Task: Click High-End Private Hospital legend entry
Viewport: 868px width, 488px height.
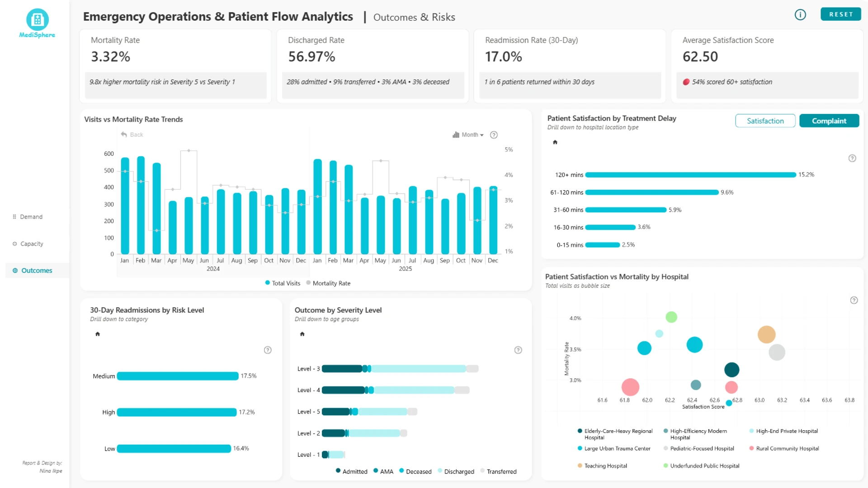Action: tap(783, 431)
